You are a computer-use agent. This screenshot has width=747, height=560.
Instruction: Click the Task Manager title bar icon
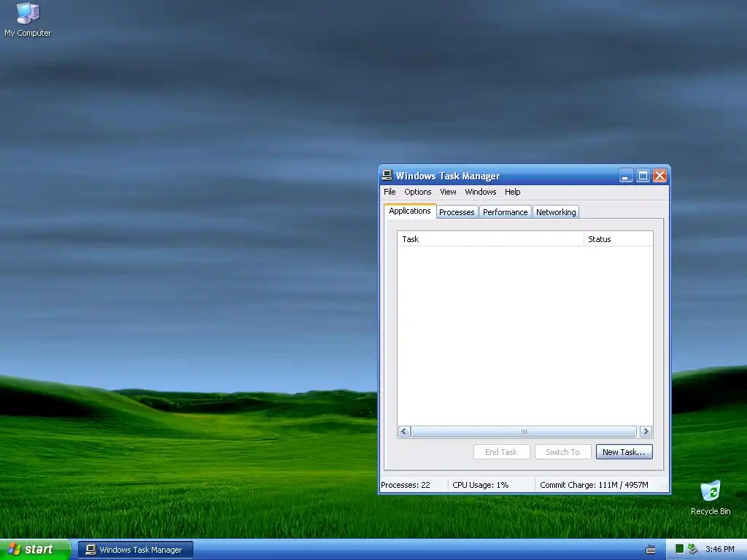[387, 176]
